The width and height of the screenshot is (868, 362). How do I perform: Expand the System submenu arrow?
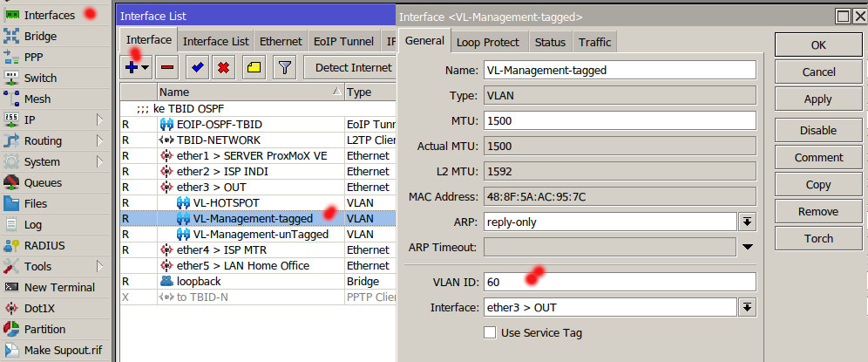100,162
